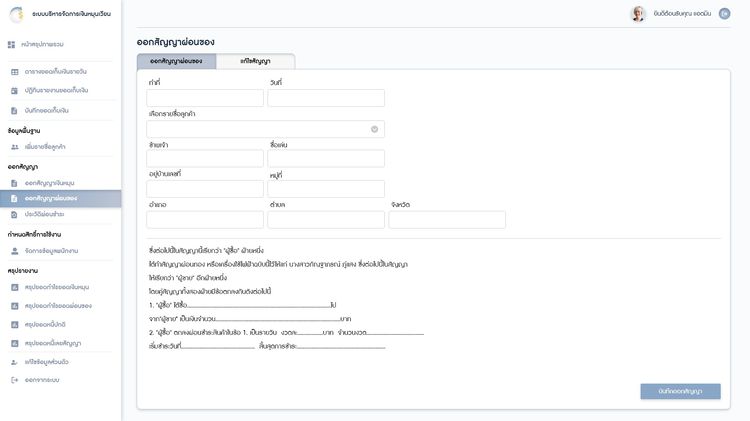Expand the เลือกรายชื่อลูกค้า customer dropdown

(258, 129)
